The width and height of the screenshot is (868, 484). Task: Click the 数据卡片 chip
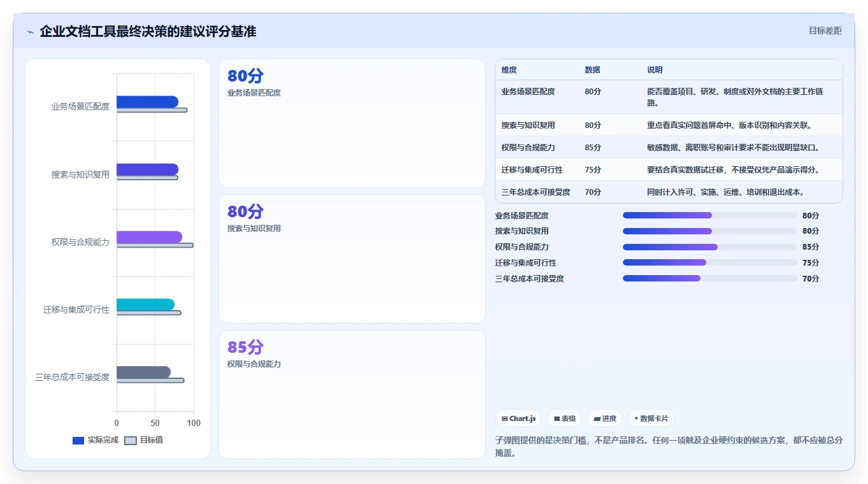pyautogui.click(x=651, y=418)
